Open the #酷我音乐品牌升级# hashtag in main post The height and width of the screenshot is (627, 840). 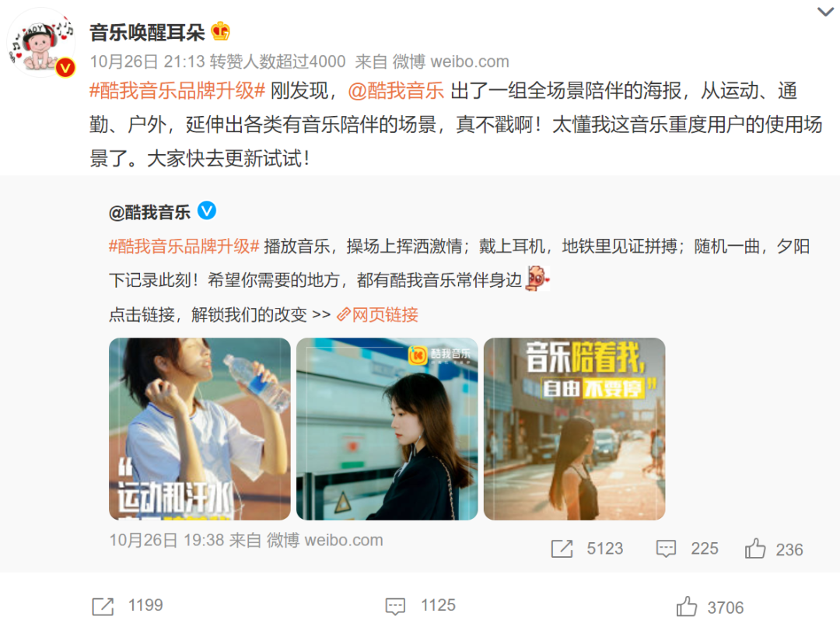click(177, 90)
